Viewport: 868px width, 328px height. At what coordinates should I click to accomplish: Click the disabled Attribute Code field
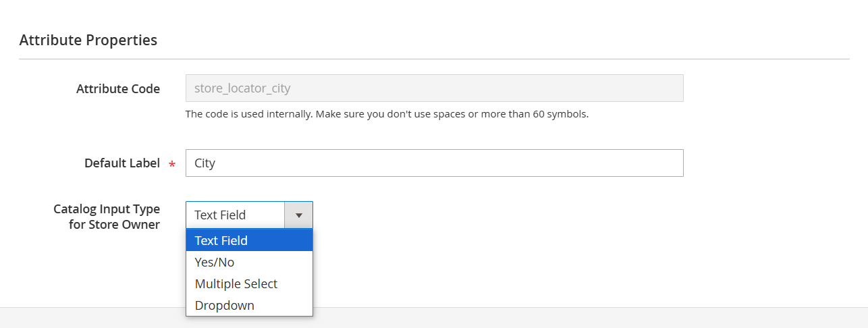coord(434,88)
